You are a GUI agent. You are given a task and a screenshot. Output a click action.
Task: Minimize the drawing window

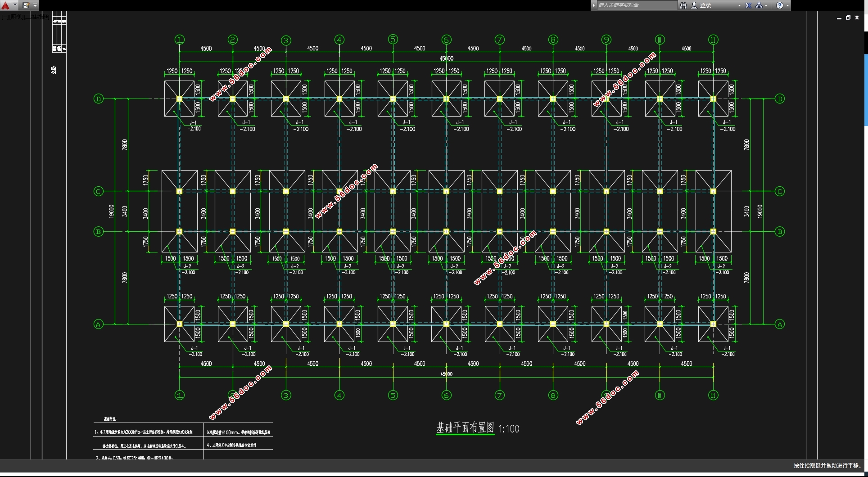click(x=839, y=18)
